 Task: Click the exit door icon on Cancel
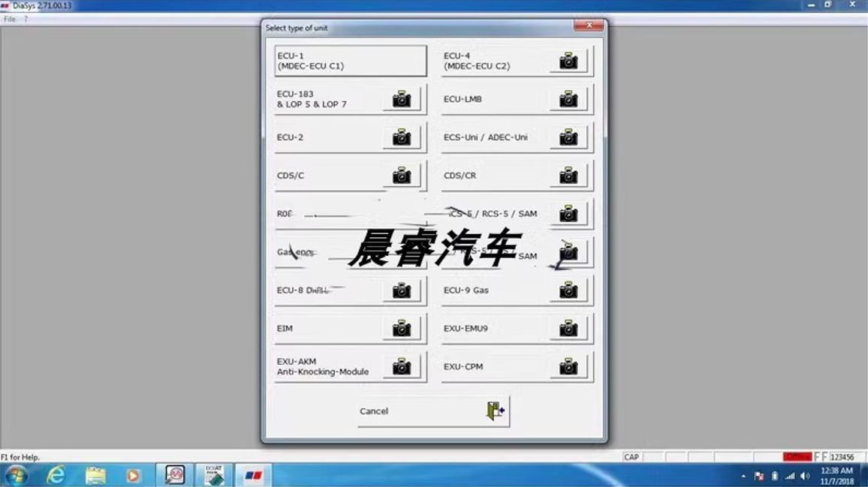click(x=496, y=410)
